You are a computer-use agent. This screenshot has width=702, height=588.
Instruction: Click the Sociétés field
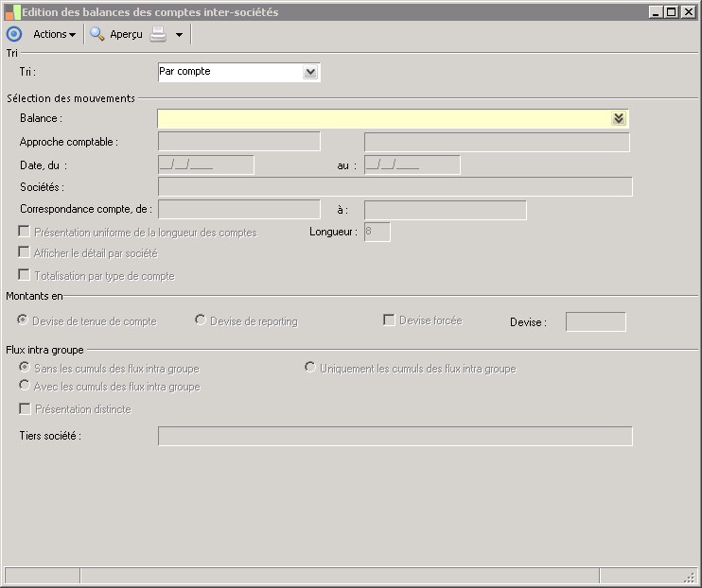(x=395, y=186)
